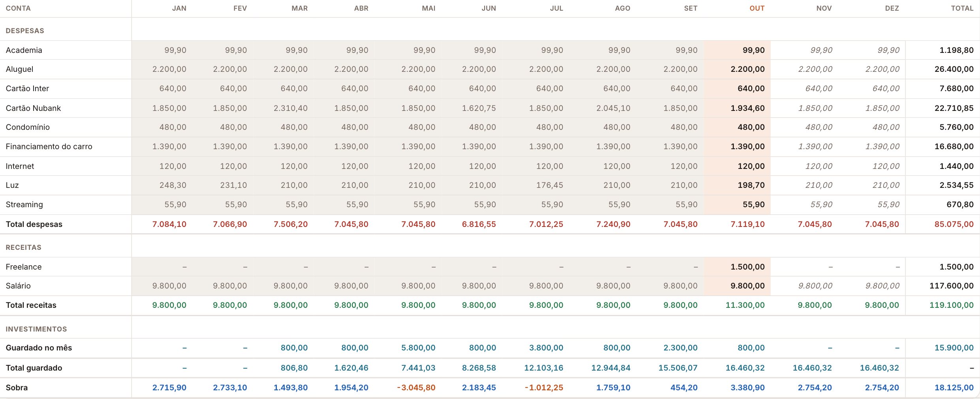The height and width of the screenshot is (399, 980).
Task: Click the Cartão Nubank August value 2.045,10
Action: click(613, 108)
